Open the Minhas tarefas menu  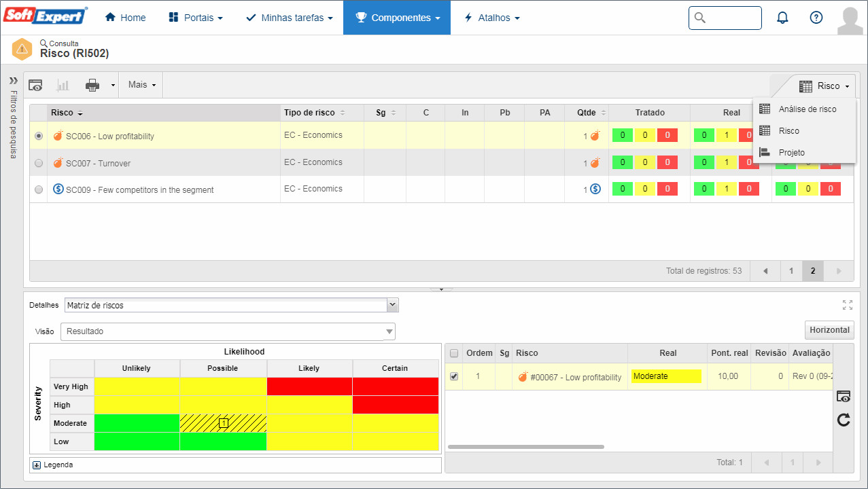289,18
